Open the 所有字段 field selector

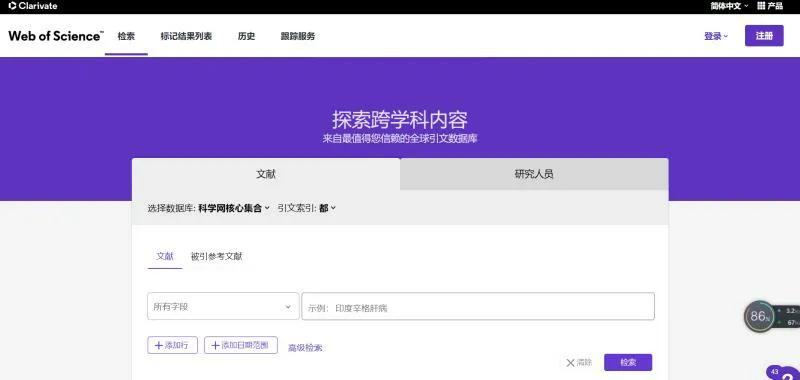223,307
